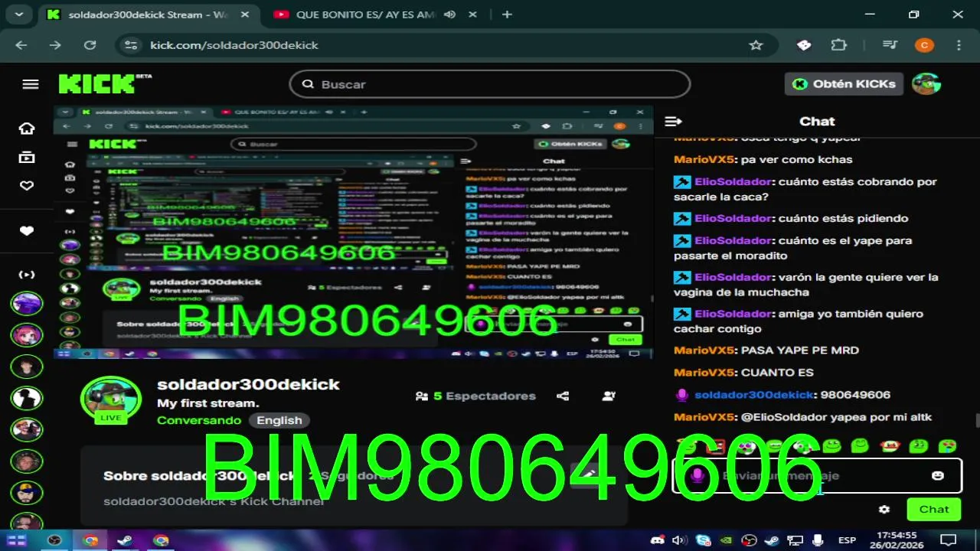Viewport: 980px width, 551px height.
Task: Click the 5 Espectadores viewer count
Action: pyautogui.click(x=475, y=396)
